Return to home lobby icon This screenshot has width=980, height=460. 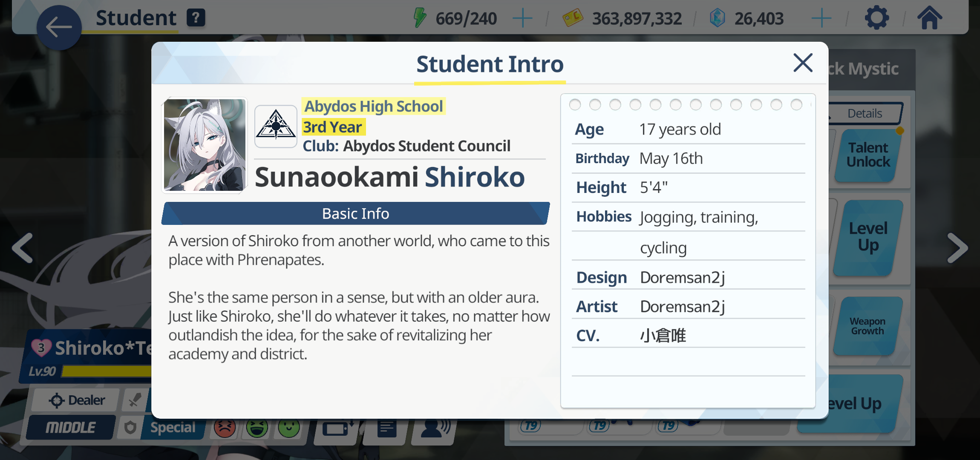[929, 18]
